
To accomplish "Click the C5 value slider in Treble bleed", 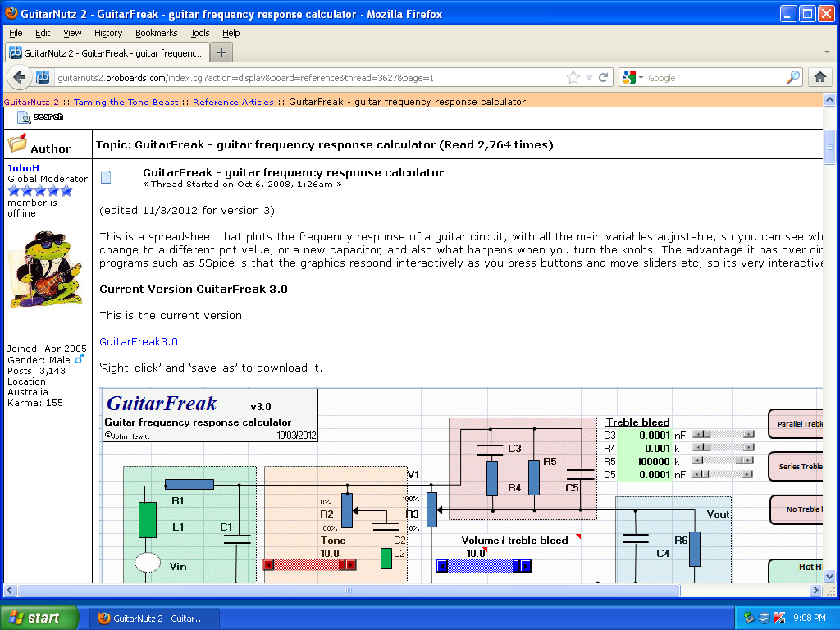I will 722,474.
